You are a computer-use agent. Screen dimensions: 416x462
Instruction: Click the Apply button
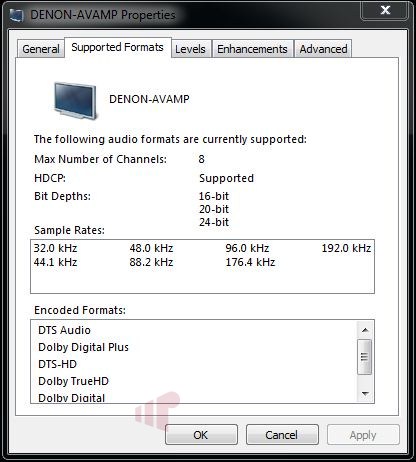pos(363,435)
